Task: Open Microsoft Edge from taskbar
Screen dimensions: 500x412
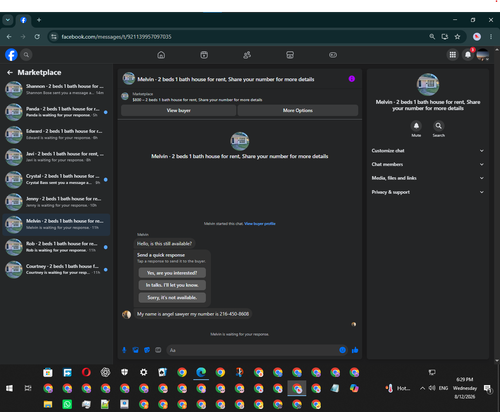Action: [201, 372]
